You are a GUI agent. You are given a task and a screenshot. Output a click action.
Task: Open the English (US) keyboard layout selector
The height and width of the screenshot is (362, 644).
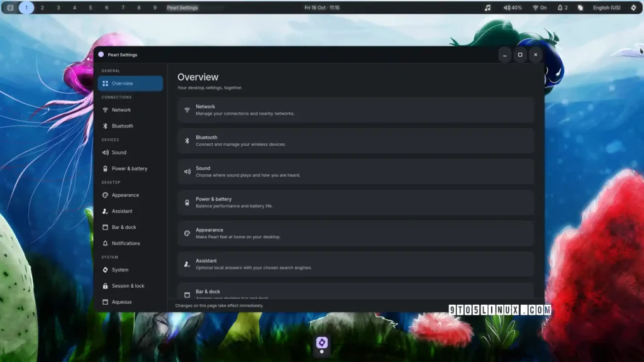click(607, 8)
